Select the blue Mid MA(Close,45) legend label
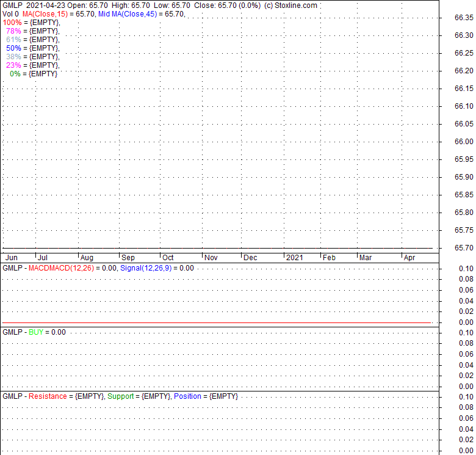Viewport: 476px width, 455px height. pos(128,14)
